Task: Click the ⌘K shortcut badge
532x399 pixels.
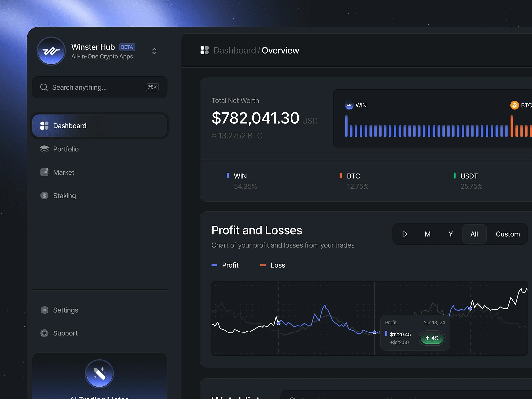Action: pyautogui.click(x=152, y=87)
